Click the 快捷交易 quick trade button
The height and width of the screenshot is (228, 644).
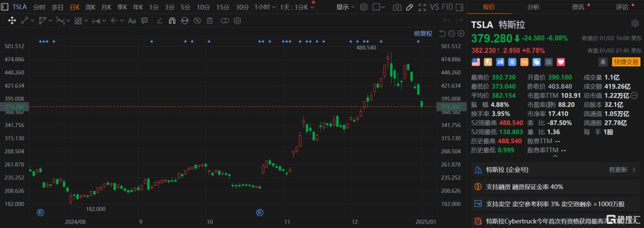(626, 62)
